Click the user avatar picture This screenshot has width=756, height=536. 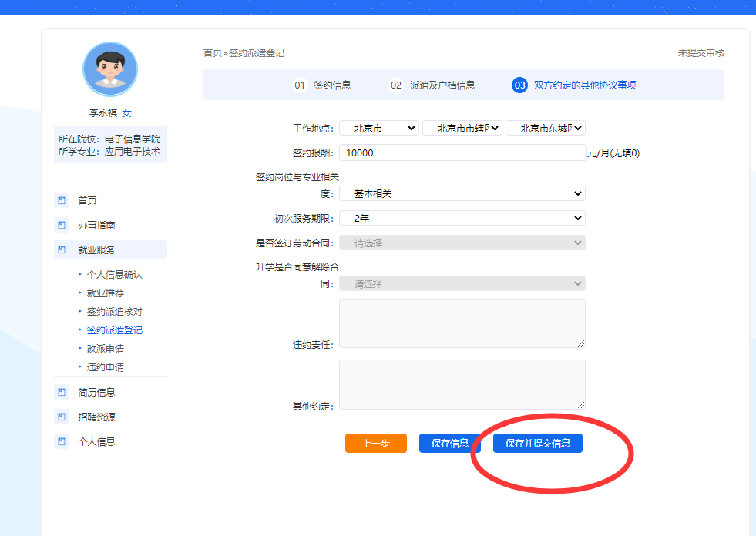click(x=110, y=69)
